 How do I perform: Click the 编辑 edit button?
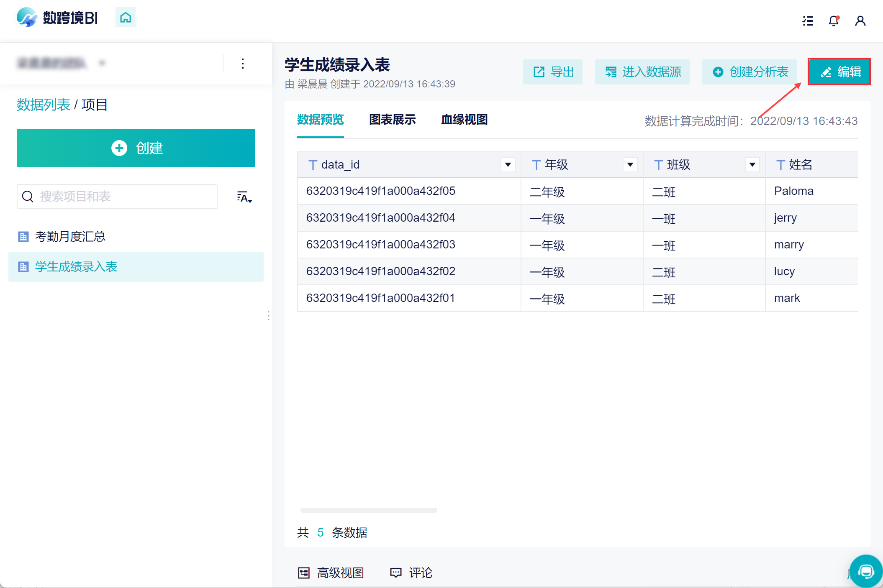pos(839,72)
